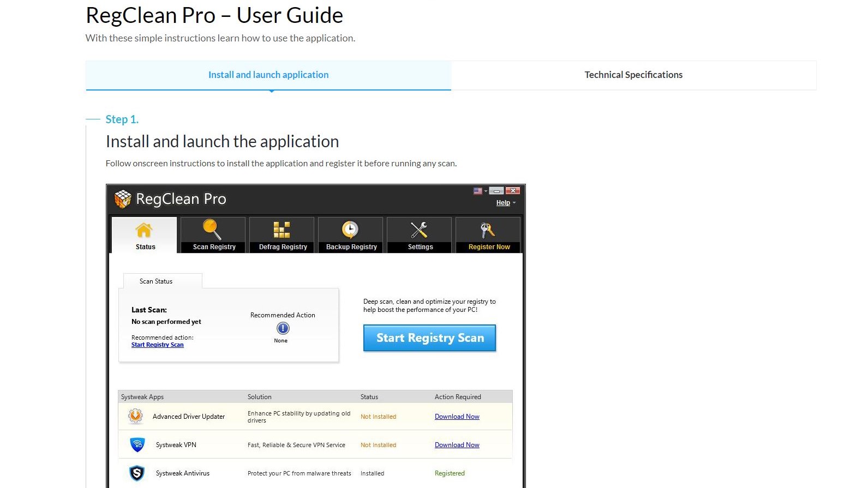Open Backup Registry clock icon
Screen dimensions: 868x488
350,230
